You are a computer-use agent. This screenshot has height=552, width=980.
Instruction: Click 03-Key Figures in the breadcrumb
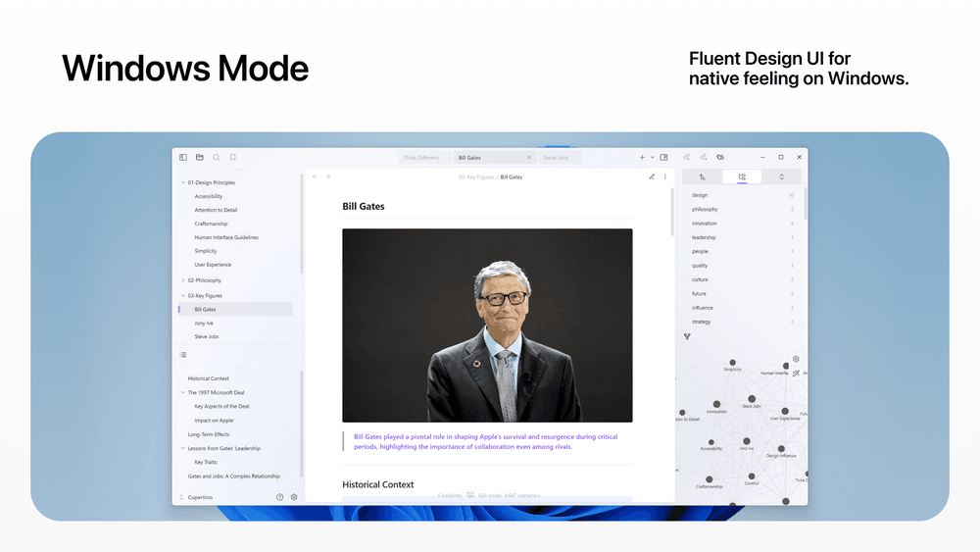[x=476, y=176]
